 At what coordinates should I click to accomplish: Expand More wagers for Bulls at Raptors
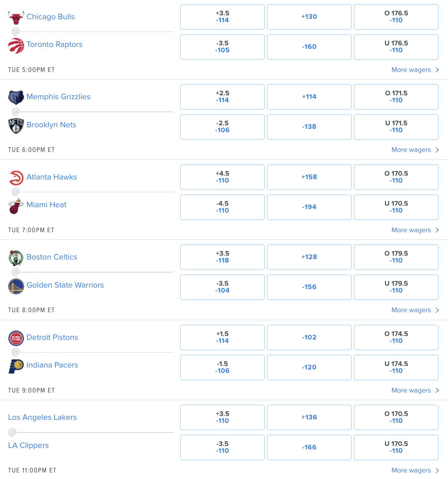[415, 70]
